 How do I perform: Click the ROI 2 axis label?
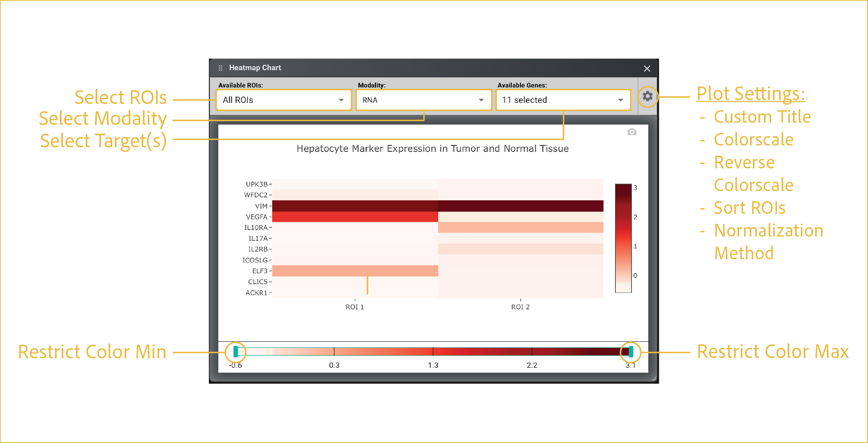point(520,307)
